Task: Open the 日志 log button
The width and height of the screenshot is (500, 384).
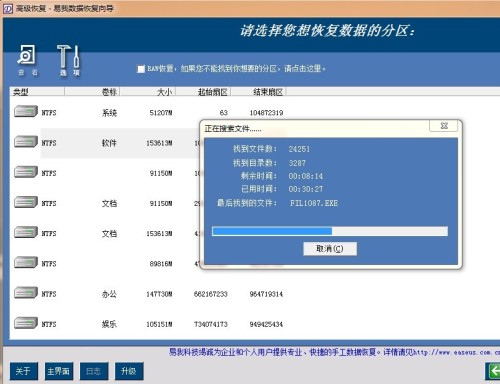Action: coord(94,371)
